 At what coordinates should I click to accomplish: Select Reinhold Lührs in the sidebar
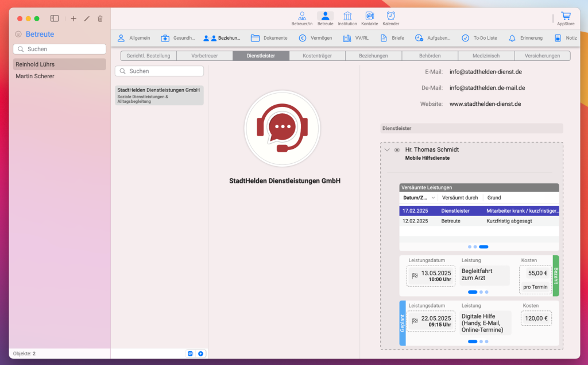coord(60,64)
